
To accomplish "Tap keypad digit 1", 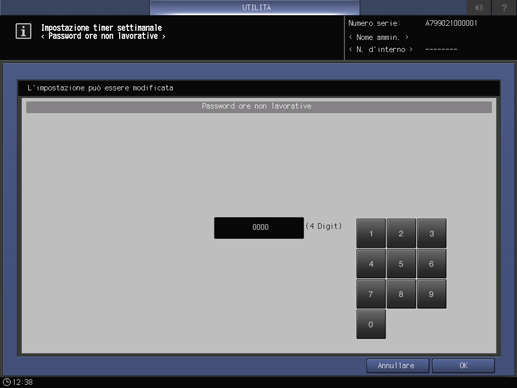I will 371,233.
